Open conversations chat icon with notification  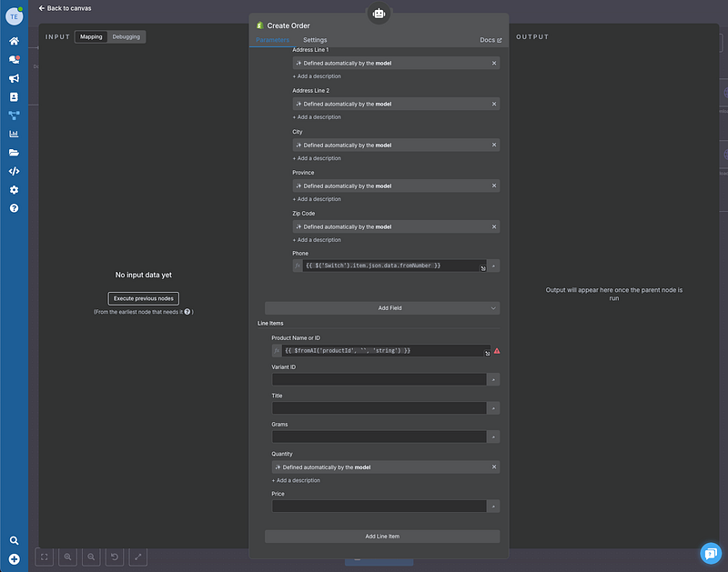tap(14, 60)
